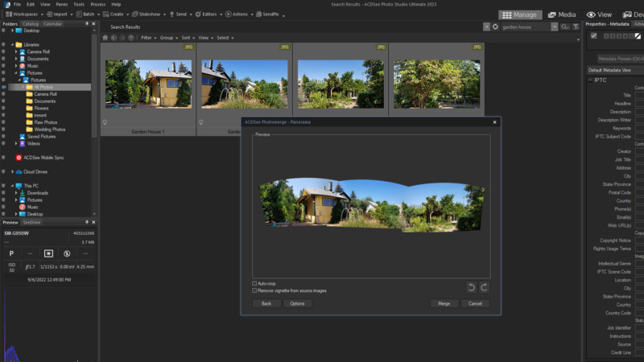644x362 pixels.
Task: Collapse the IPTC metadata section
Action: (590, 80)
